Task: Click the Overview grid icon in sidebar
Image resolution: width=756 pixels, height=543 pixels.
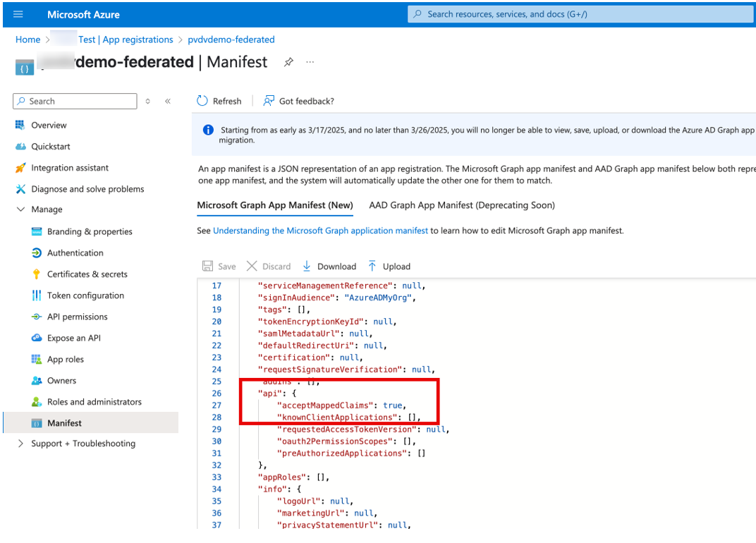Action: (x=20, y=125)
